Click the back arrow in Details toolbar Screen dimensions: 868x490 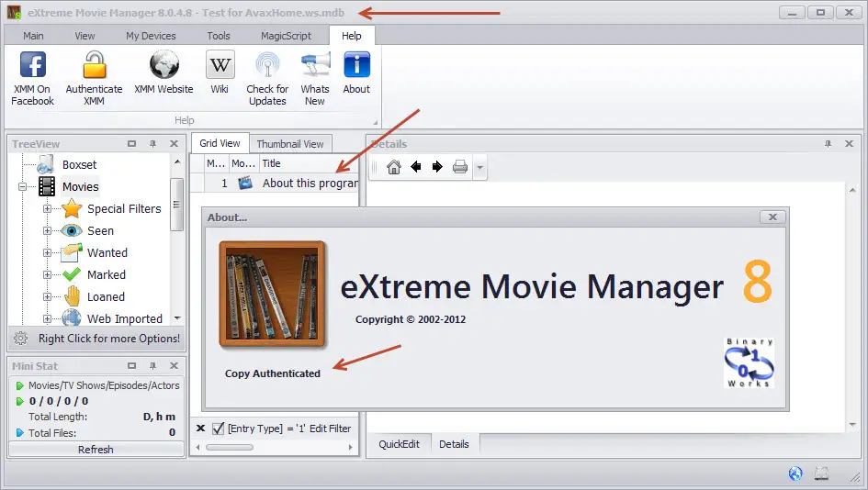(x=416, y=167)
